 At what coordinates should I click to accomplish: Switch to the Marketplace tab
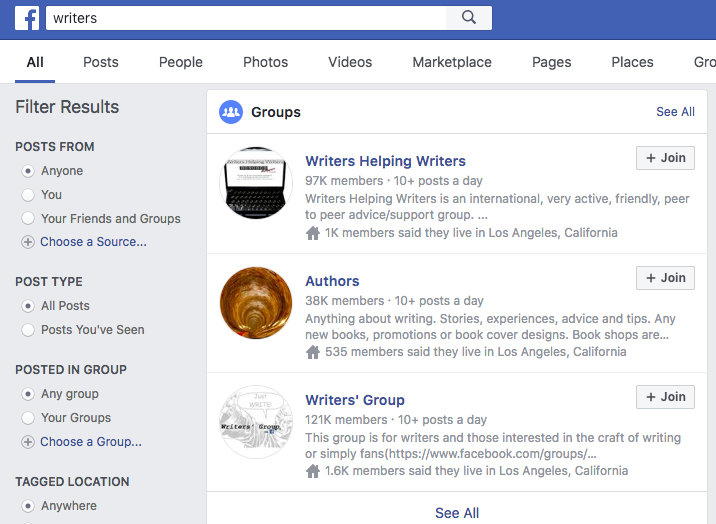pyautogui.click(x=452, y=62)
